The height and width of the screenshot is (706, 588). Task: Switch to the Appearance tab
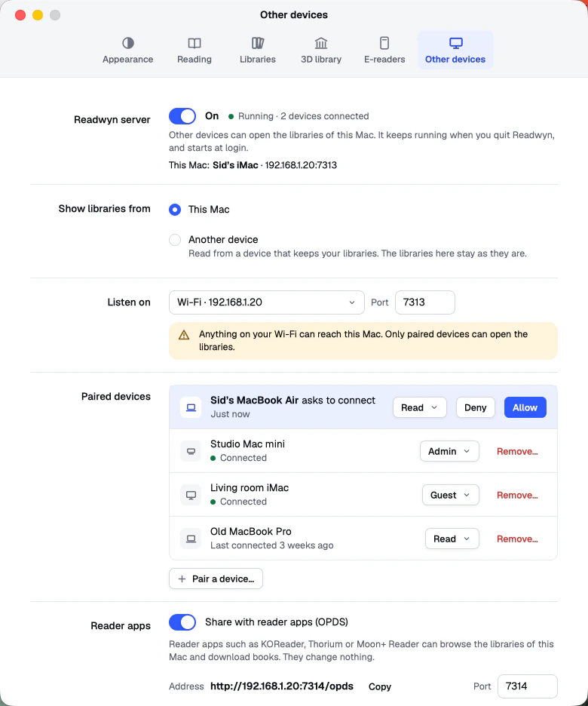[x=127, y=50]
